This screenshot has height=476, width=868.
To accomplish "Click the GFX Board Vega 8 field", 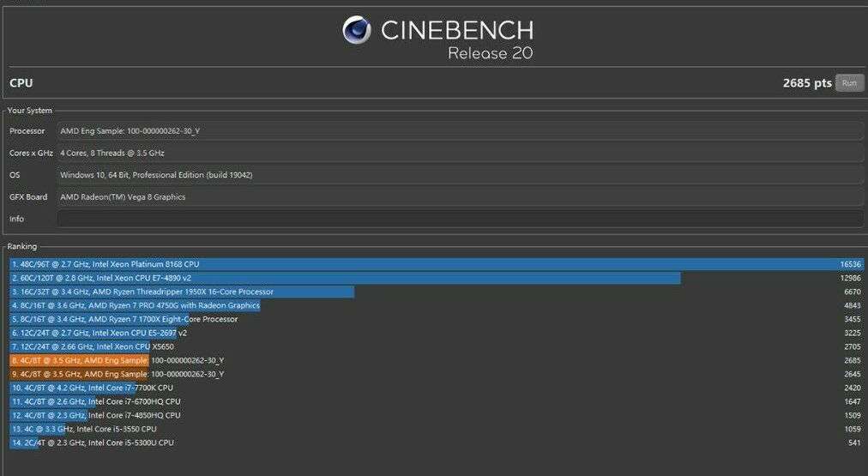I will [460, 197].
